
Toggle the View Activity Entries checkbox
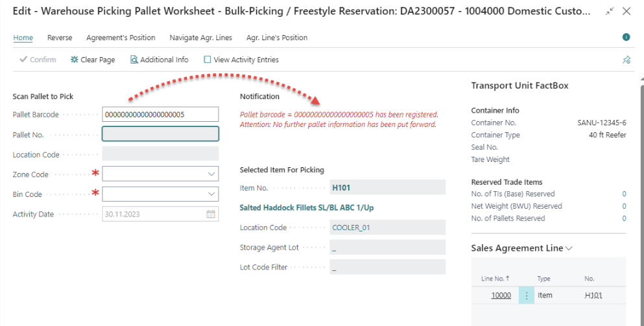(208, 60)
